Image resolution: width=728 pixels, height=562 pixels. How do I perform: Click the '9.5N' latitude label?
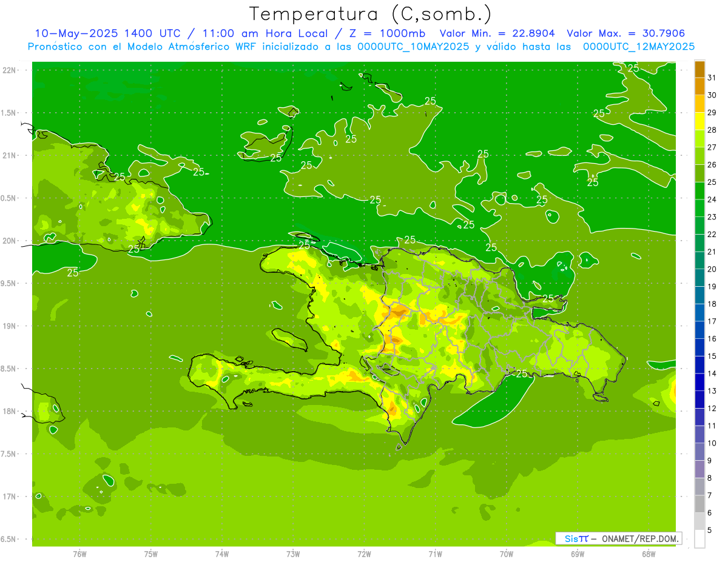click(x=9, y=283)
